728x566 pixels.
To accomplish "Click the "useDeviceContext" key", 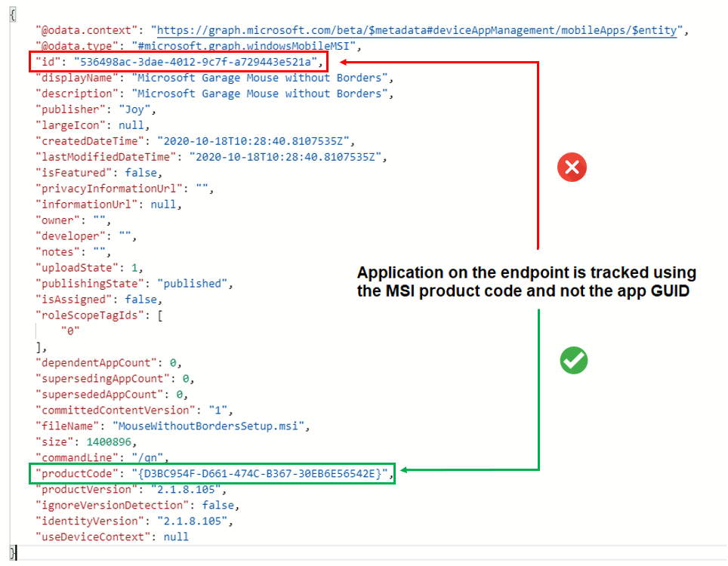I will pos(93,537).
